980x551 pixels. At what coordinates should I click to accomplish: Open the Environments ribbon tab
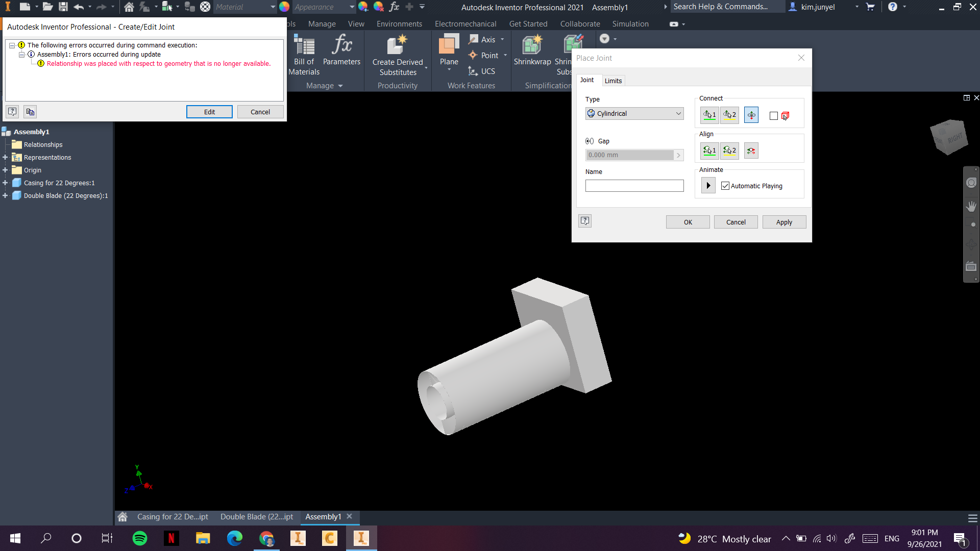[x=399, y=24]
